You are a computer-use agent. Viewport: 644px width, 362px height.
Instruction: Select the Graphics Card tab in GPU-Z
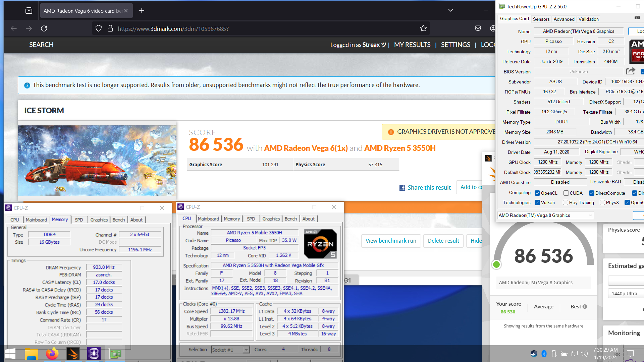coord(514,19)
